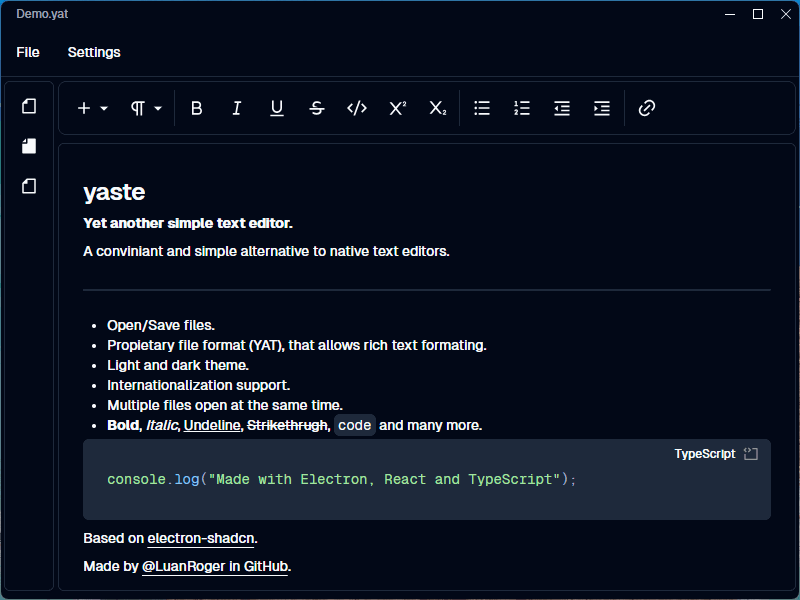
Task: Open the plus insert dropdown
Action: point(92,108)
